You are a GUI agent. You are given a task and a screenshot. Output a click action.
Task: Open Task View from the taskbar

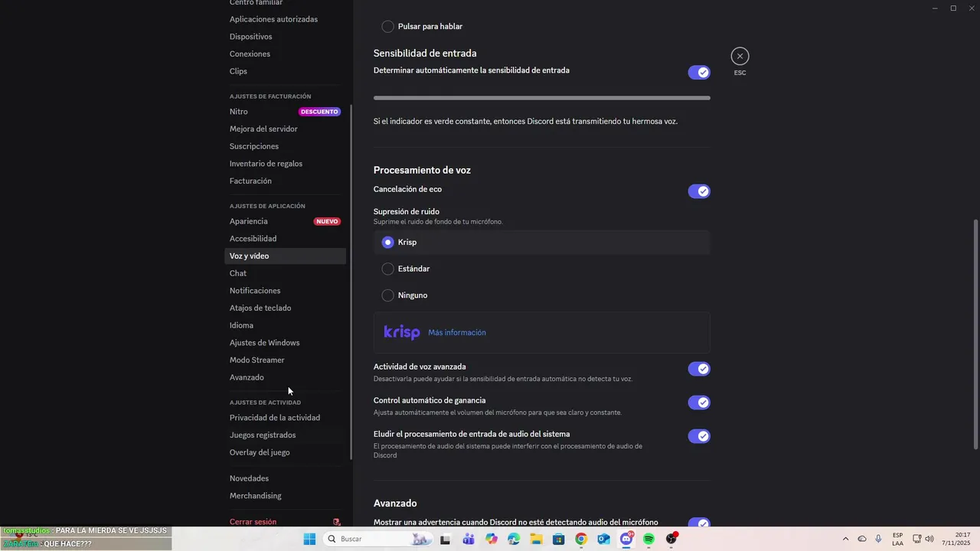pyautogui.click(x=445, y=539)
